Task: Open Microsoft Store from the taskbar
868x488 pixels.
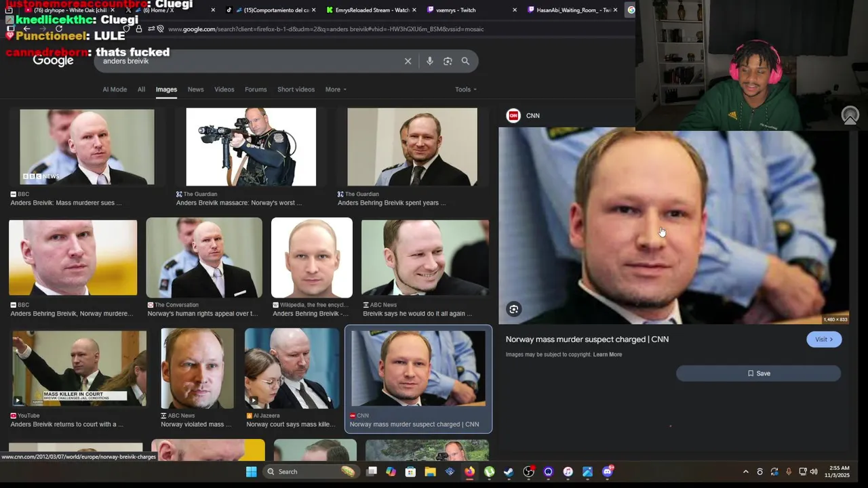Action: (x=411, y=472)
